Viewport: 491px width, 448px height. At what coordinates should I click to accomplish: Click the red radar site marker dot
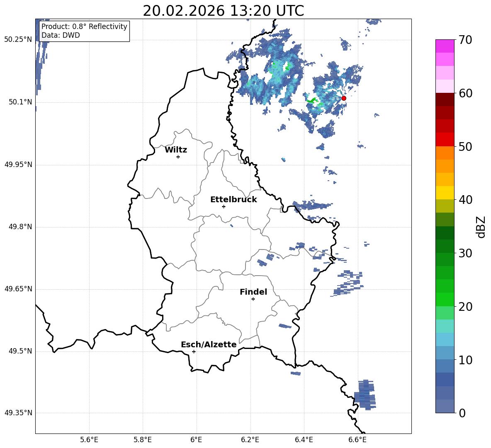click(x=344, y=98)
